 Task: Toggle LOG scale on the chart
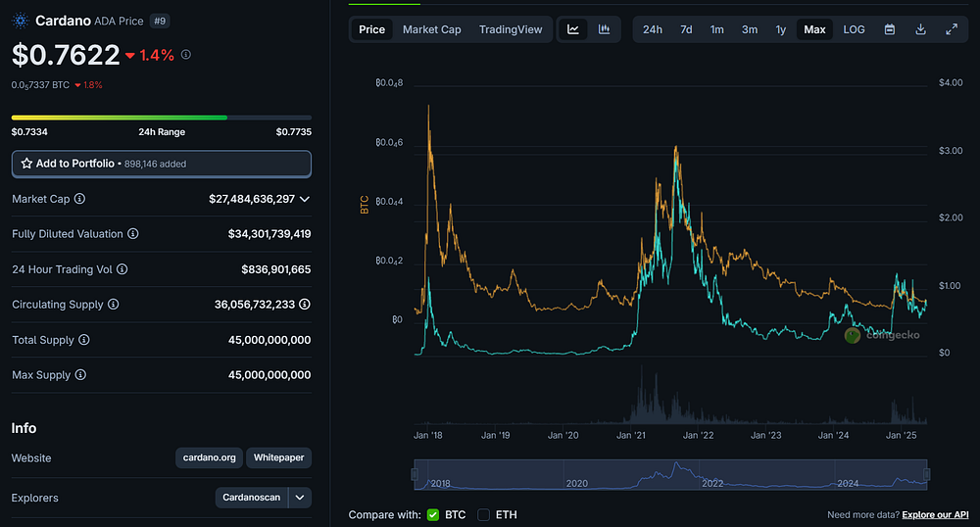[x=854, y=29]
